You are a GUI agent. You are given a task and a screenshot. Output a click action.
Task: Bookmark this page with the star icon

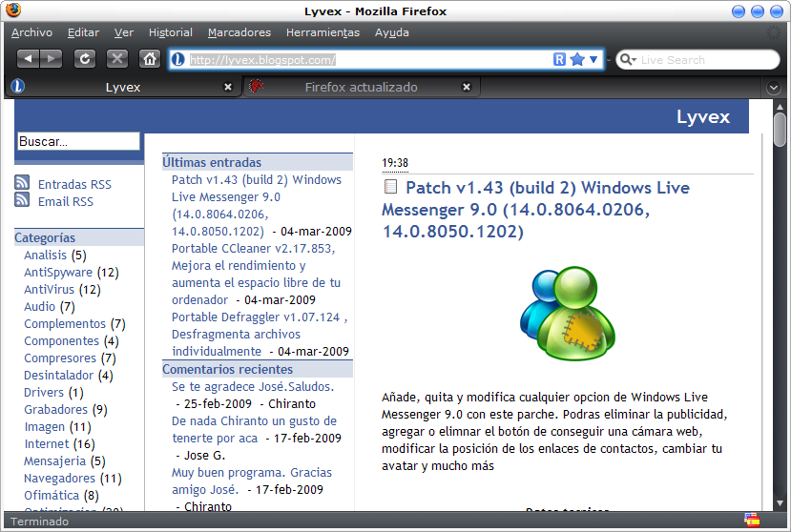click(577, 60)
